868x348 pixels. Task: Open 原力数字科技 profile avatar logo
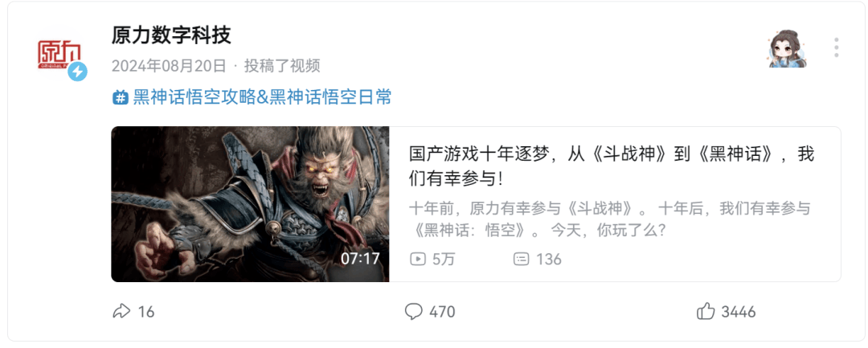click(x=59, y=55)
